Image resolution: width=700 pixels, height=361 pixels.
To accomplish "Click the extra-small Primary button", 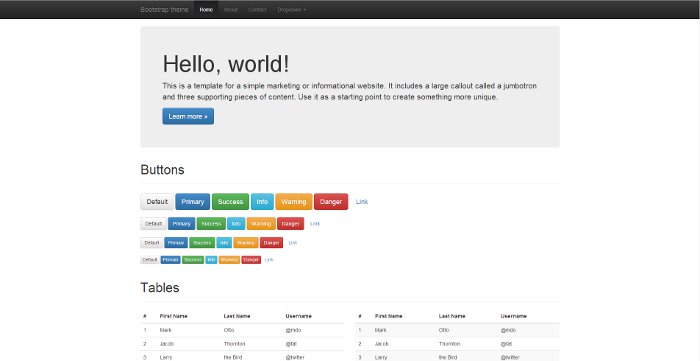I will (x=171, y=260).
